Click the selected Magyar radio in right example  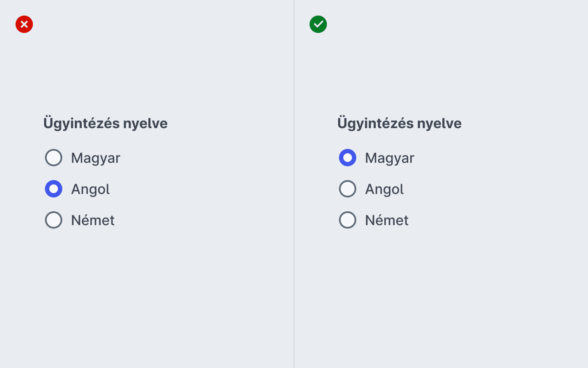[x=348, y=158]
